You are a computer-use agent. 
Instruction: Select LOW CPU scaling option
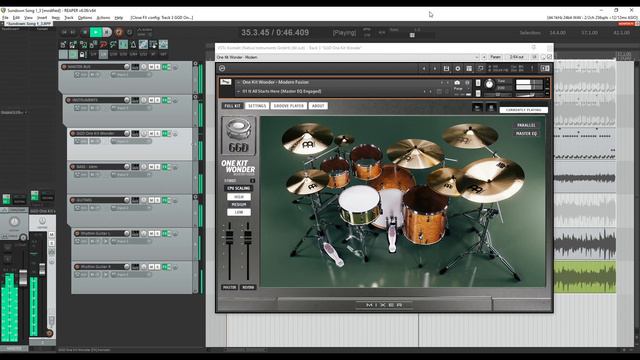pyautogui.click(x=239, y=212)
